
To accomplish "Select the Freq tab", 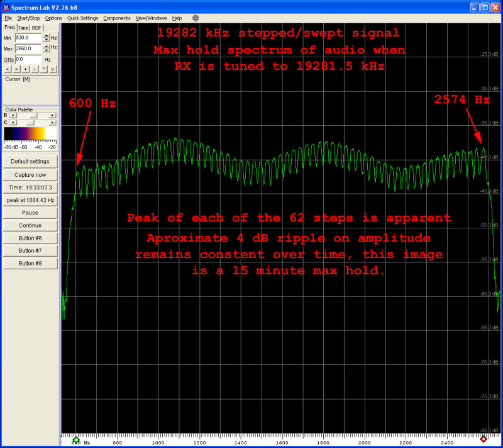I will (x=9, y=27).
